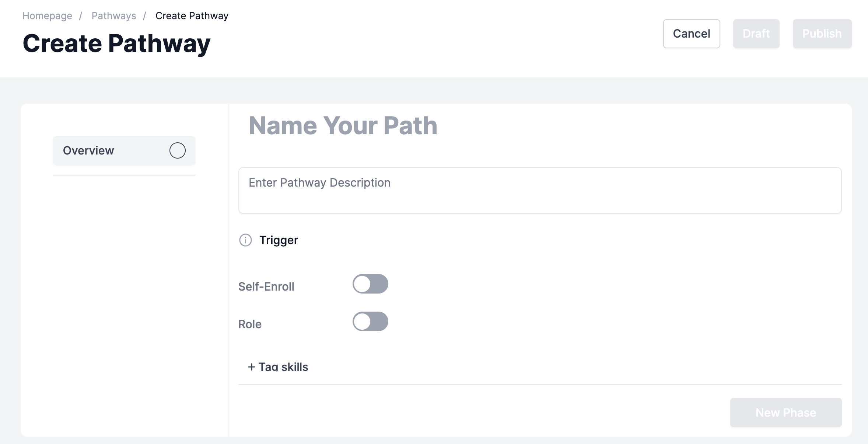Click the Create Pathway breadcrumb

[192, 15]
